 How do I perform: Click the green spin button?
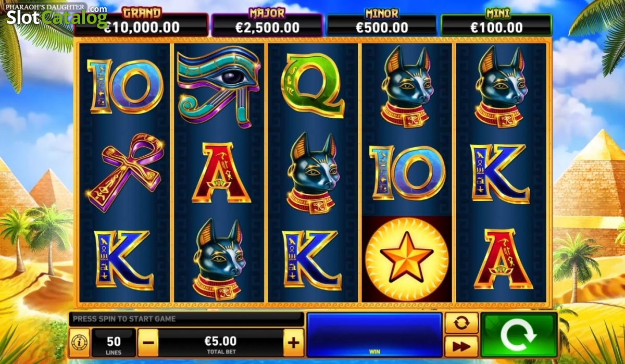pyautogui.click(x=519, y=335)
